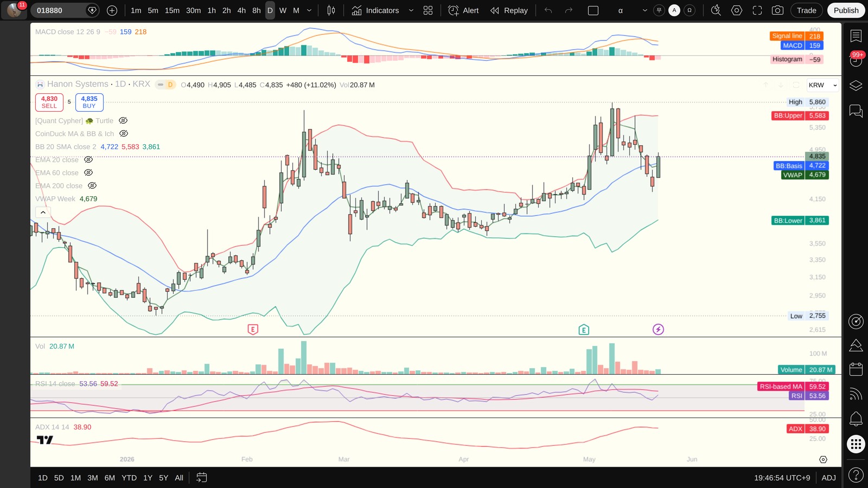Expand the layout name dropdown arrow
Image resolution: width=868 pixels, height=488 pixels.
644,10
